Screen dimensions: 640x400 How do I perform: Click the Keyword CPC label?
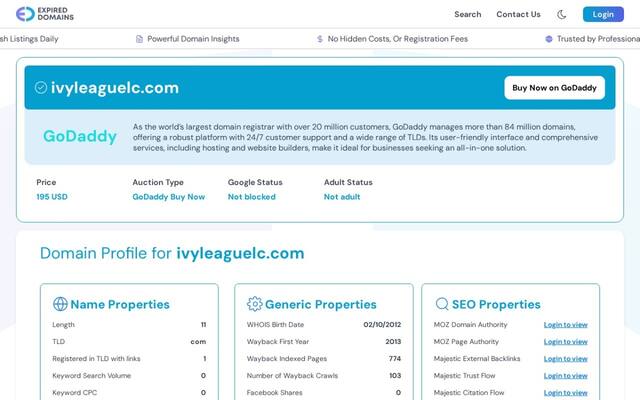[x=75, y=393]
